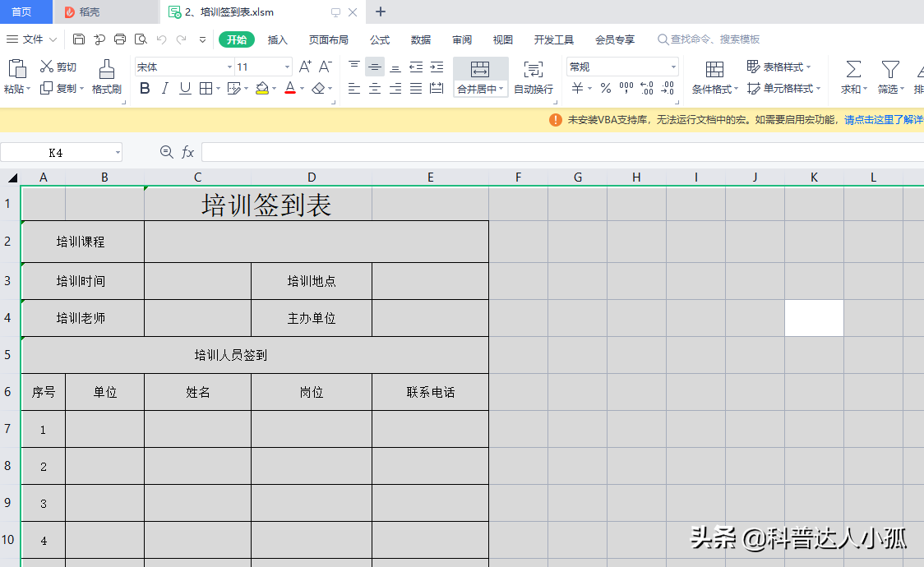This screenshot has height=567, width=924.
Task: Click the formula bar input field
Action: point(562,153)
